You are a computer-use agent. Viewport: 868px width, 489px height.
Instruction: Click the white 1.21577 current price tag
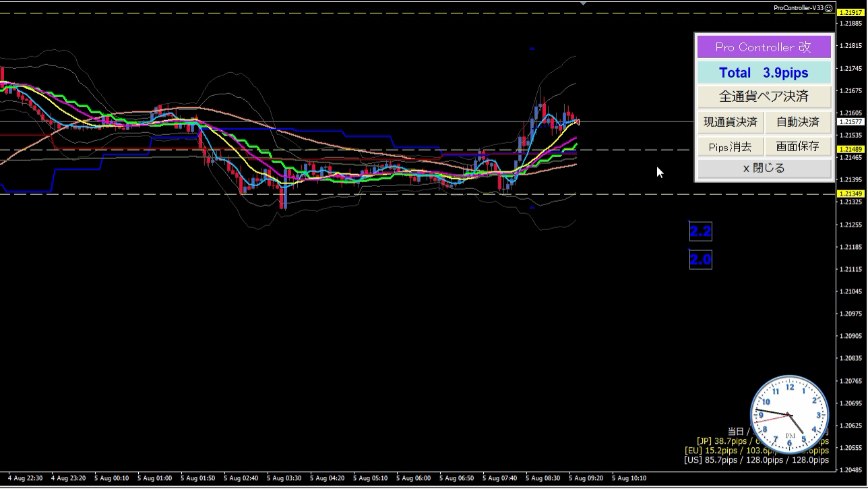850,122
